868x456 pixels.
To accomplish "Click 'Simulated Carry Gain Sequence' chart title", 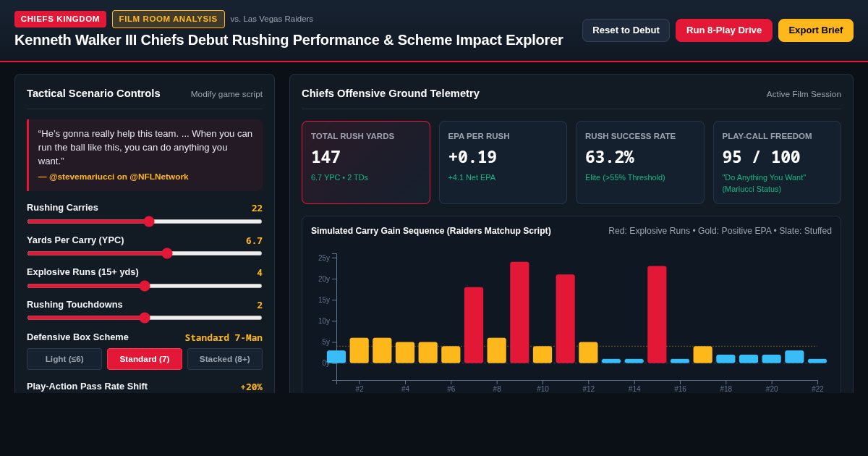I will click(x=431, y=231).
